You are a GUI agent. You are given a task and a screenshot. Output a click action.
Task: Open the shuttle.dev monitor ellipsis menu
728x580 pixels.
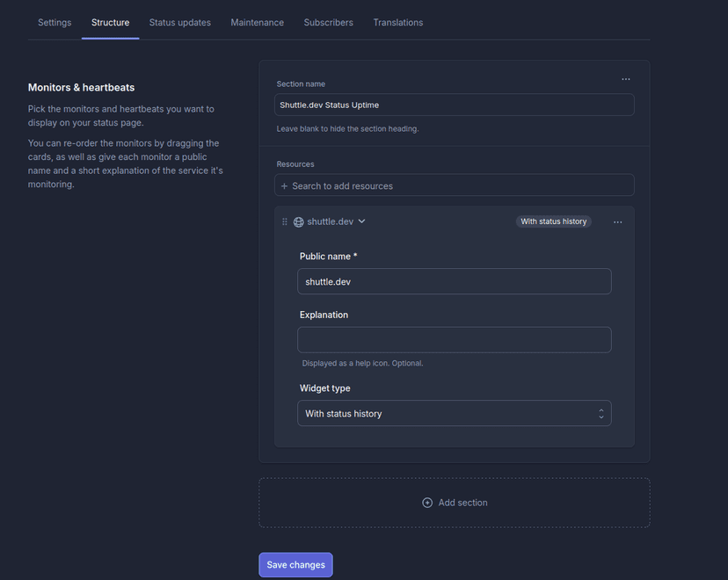click(x=618, y=222)
